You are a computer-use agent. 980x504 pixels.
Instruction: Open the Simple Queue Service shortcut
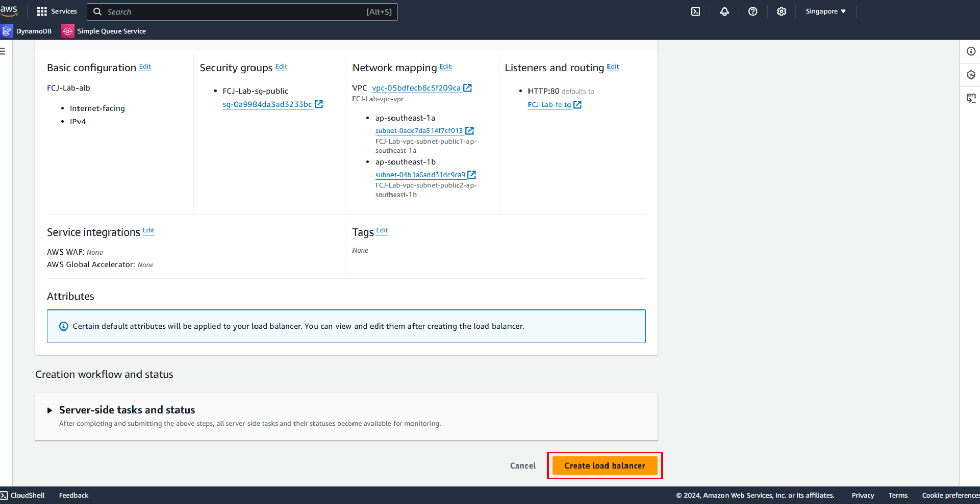click(x=104, y=31)
